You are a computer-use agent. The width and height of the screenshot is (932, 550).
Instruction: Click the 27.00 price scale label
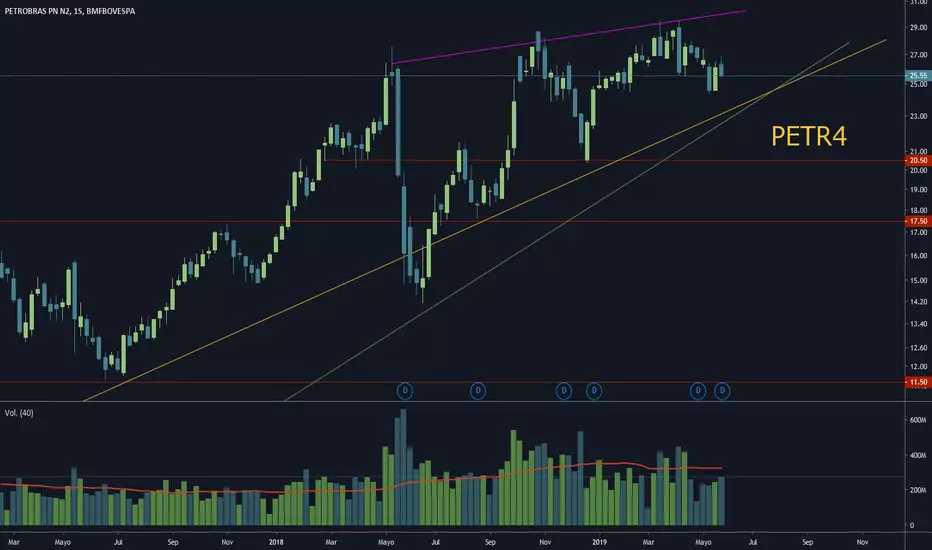click(918, 55)
